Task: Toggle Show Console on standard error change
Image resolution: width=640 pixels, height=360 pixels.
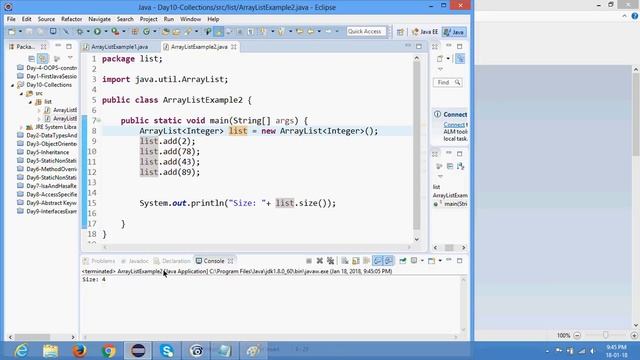Action: click(x=388, y=261)
